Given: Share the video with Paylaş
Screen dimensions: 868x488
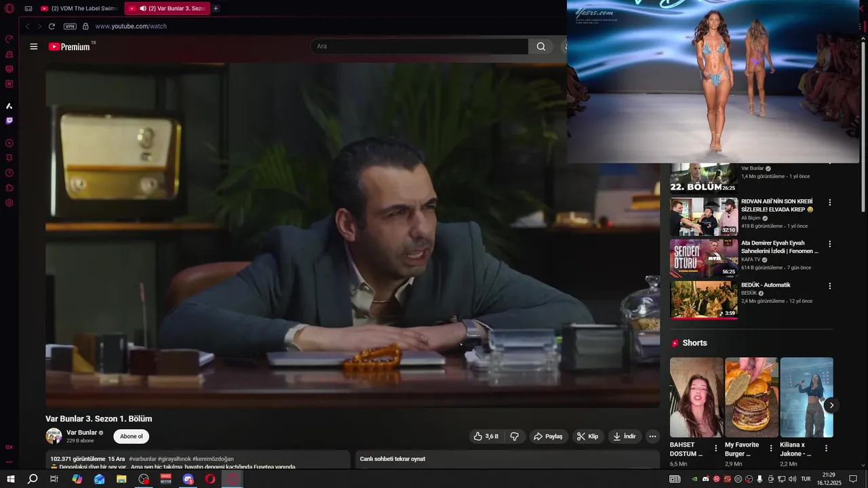Looking at the screenshot, I should pyautogui.click(x=548, y=436).
